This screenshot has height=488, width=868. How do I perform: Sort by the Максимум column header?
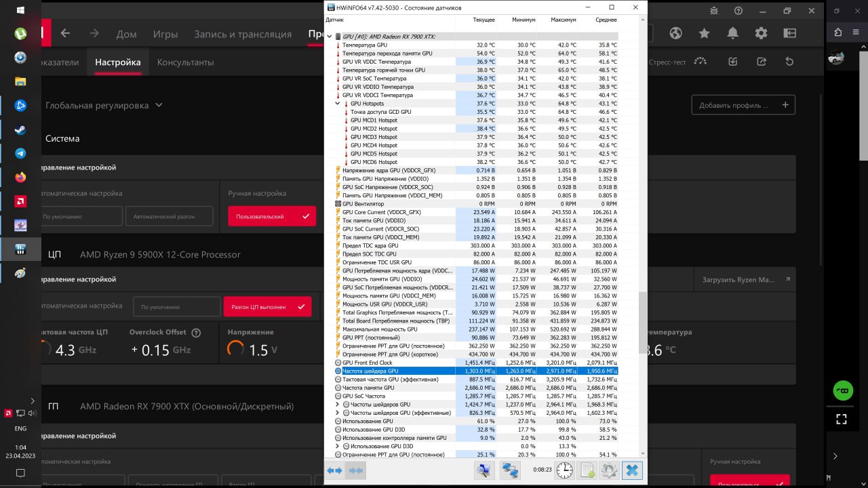point(564,20)
